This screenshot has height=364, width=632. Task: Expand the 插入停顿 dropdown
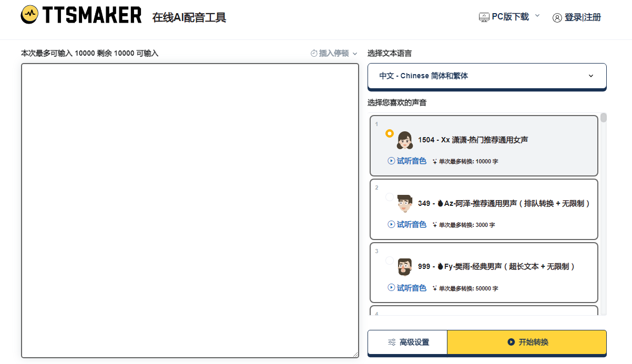[354, 54]
